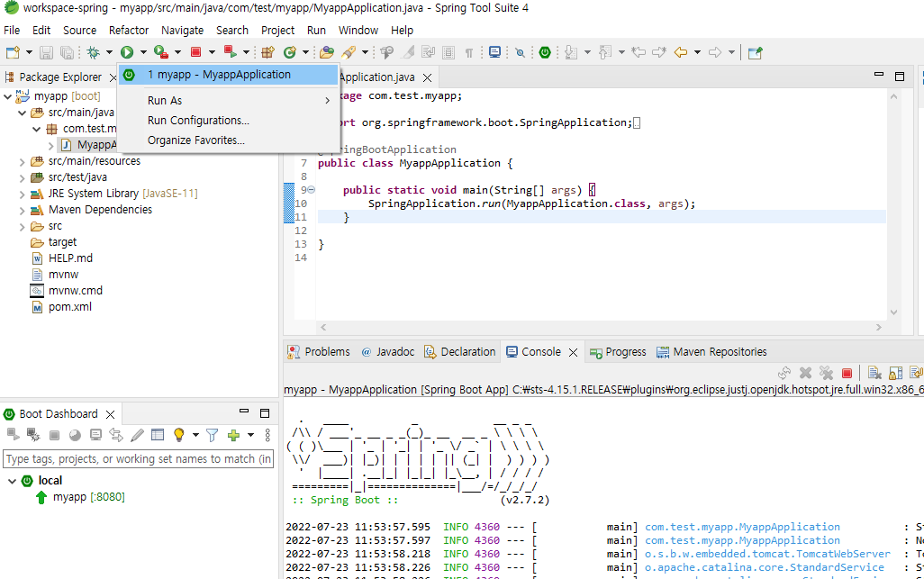Toggle Boot Dashboard light bulb live-hints icon
924x579 pixels.
pos(178,435)
